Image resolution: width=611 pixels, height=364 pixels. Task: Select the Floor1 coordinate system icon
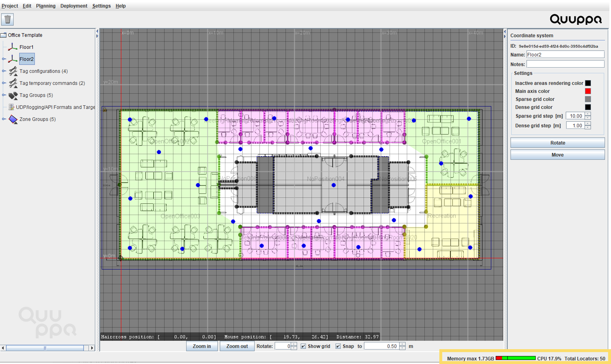tap(13, 47)
